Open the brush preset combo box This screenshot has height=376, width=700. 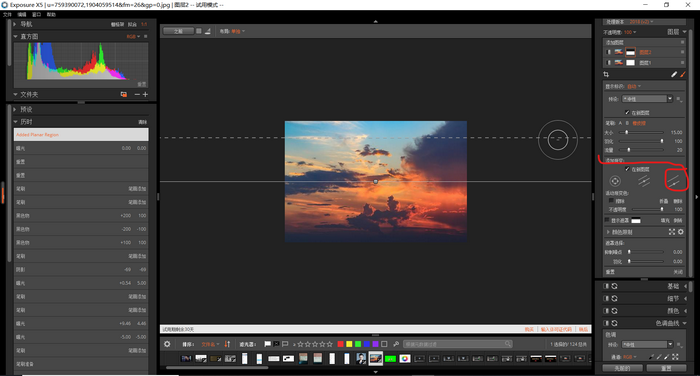647,99
